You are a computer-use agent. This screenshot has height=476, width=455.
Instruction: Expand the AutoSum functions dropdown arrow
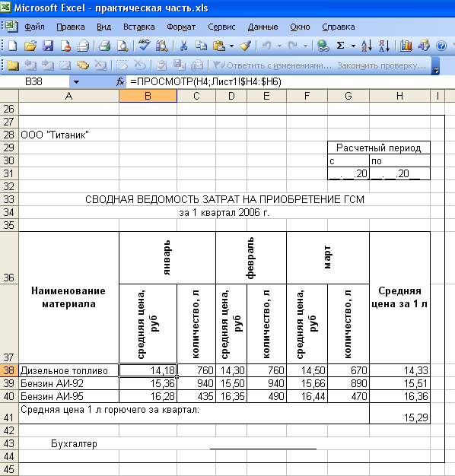pyautogui.click(x=353, y=46)
